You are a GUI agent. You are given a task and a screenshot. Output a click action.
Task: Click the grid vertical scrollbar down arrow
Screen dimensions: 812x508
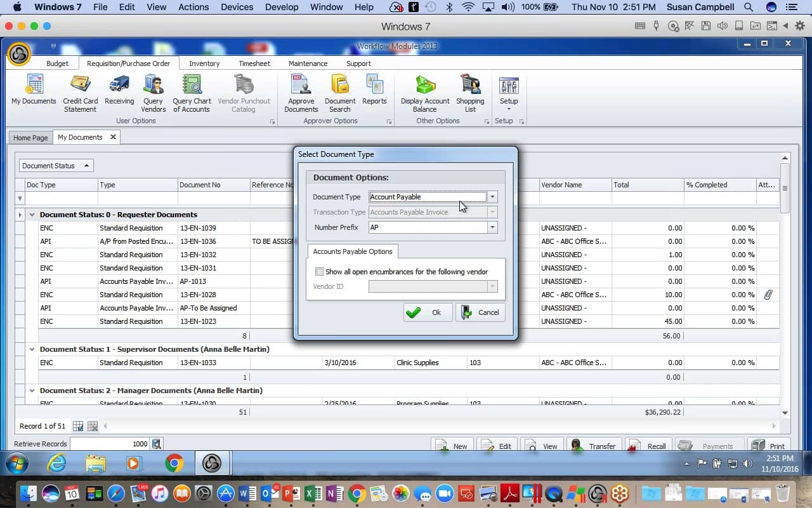point(785,413)
